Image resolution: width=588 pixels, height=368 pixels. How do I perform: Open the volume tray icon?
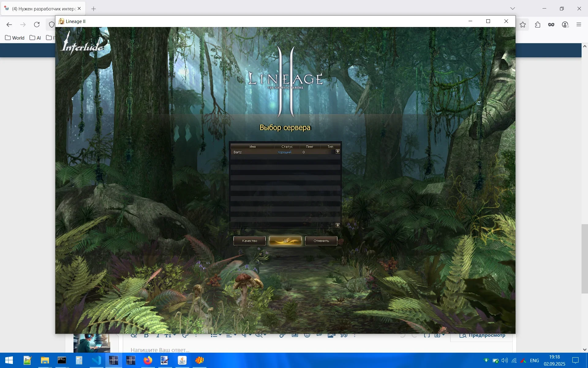[x=504, y=360]
